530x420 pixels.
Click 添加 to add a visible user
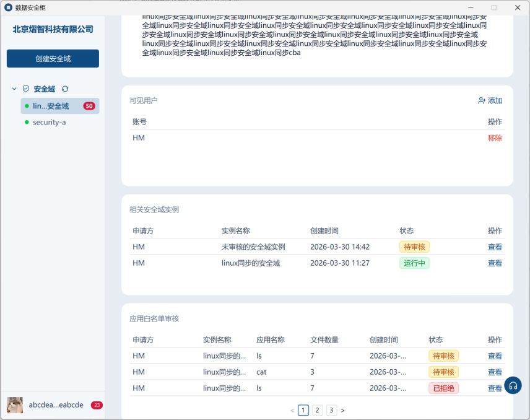(x=490, y=101)
